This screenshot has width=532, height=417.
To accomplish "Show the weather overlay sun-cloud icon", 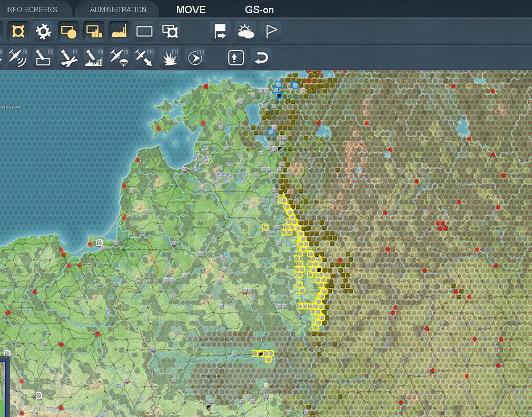I will pos(245,32).
